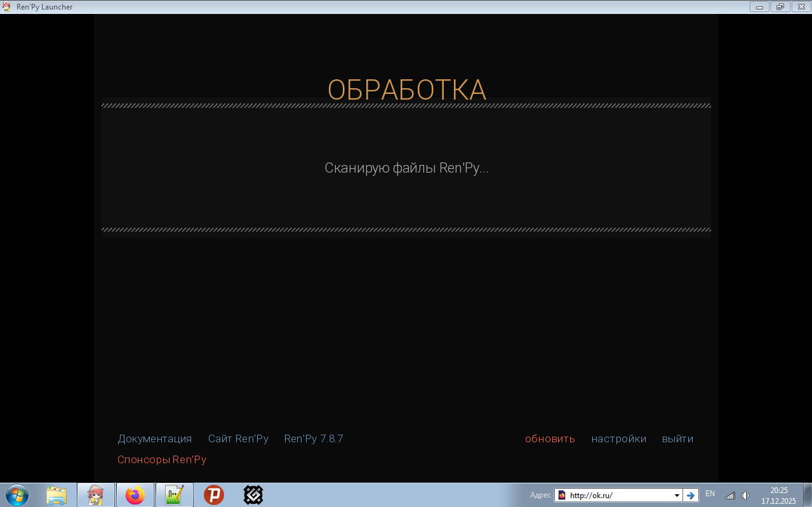Click выйти to quit the launcher
The width and height of the screenshot is (812, 507).
[677, 438]
